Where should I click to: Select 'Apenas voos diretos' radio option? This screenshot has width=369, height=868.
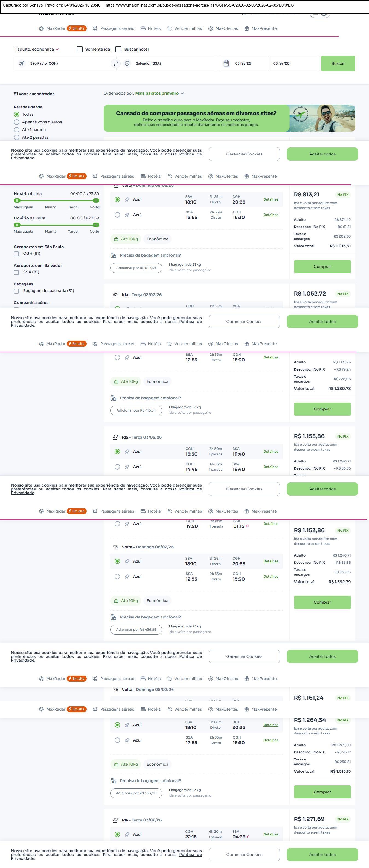tap(17, 122)
